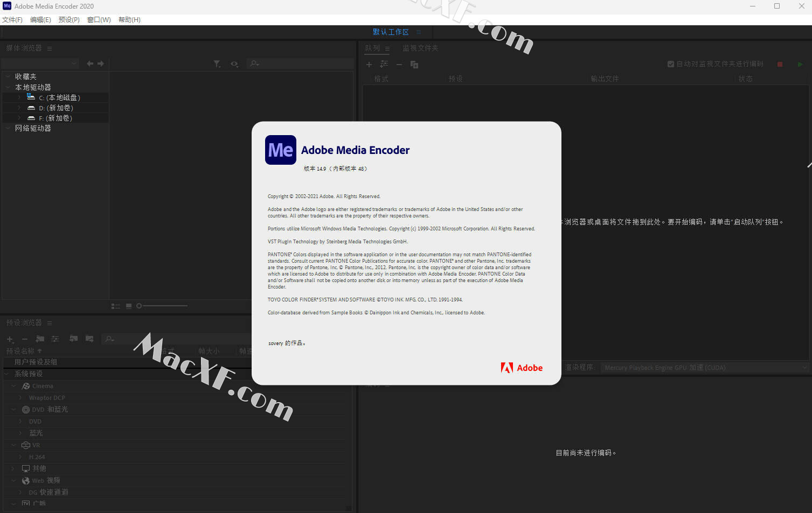Click the Cinema film reel icon
This screenshot has height=513, width=812.
(25, 386)
